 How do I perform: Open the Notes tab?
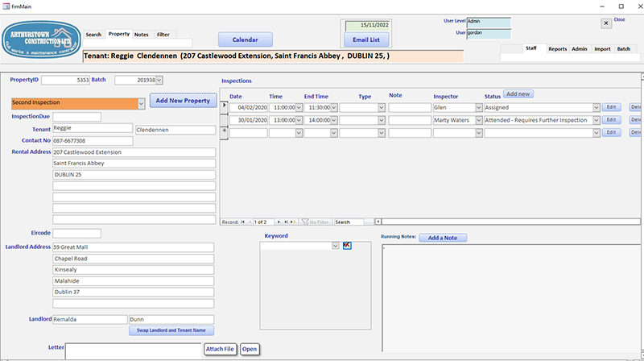click(x=142, y=35)
